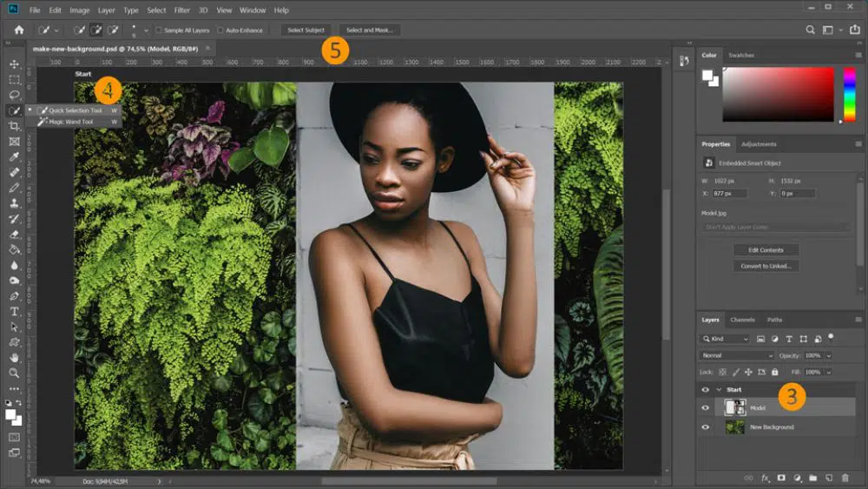This screenshot has height=489, width=868.
Task: Open the Normal blend mode dropdown
Action: 736,355
